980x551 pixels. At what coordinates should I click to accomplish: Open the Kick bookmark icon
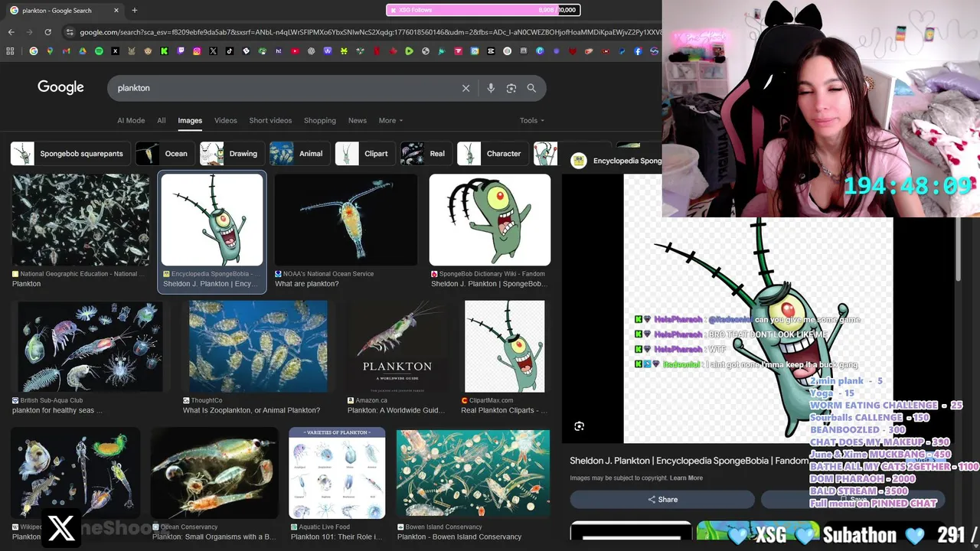164,51
